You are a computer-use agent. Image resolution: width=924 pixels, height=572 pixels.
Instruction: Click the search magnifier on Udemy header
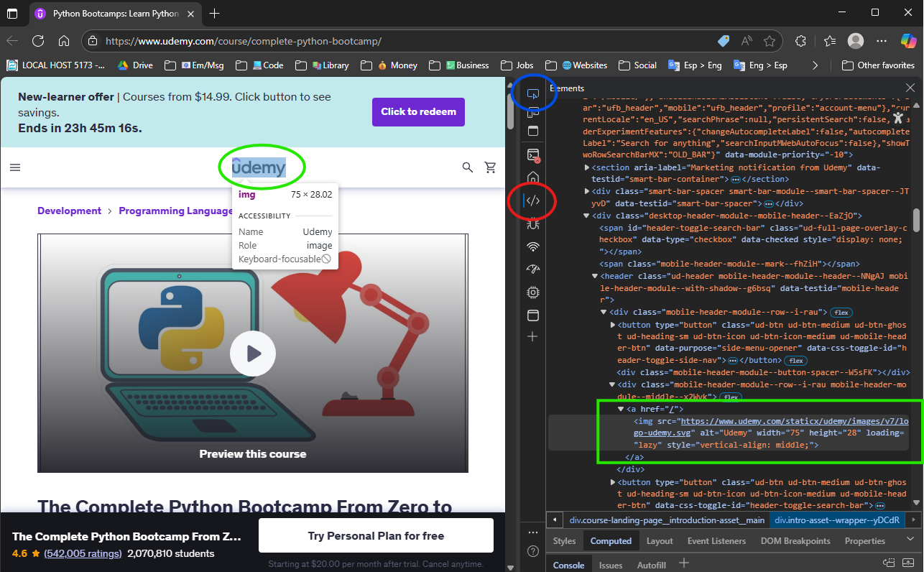click(x=467, y=167)
